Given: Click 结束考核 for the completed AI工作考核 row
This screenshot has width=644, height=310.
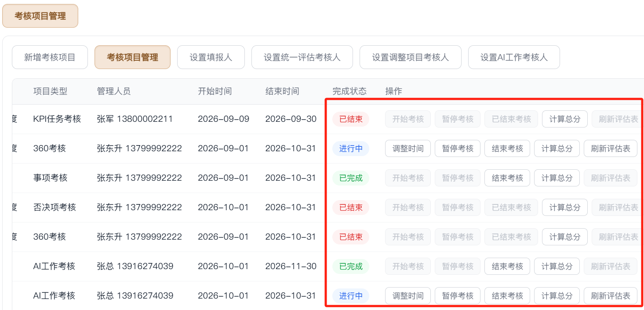Looking at the screenshot, I should click(507, 266).
